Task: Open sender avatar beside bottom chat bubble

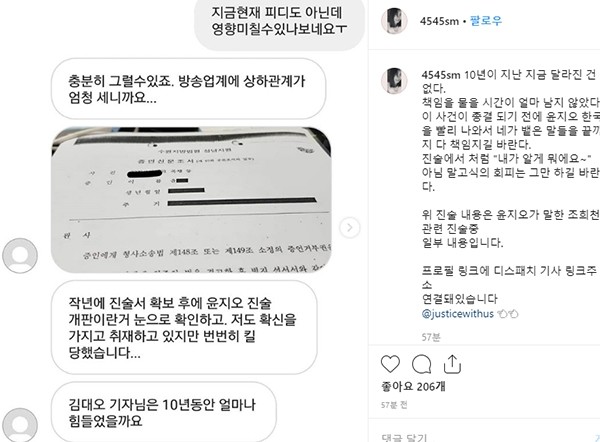Action: (x=20, y=425)
